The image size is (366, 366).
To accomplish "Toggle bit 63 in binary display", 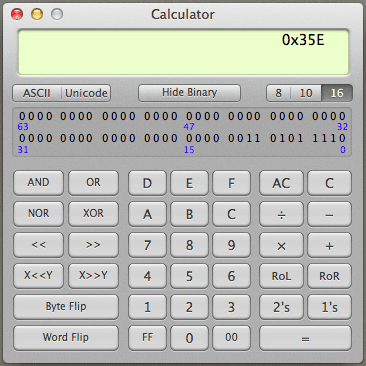I will point(22,116).
